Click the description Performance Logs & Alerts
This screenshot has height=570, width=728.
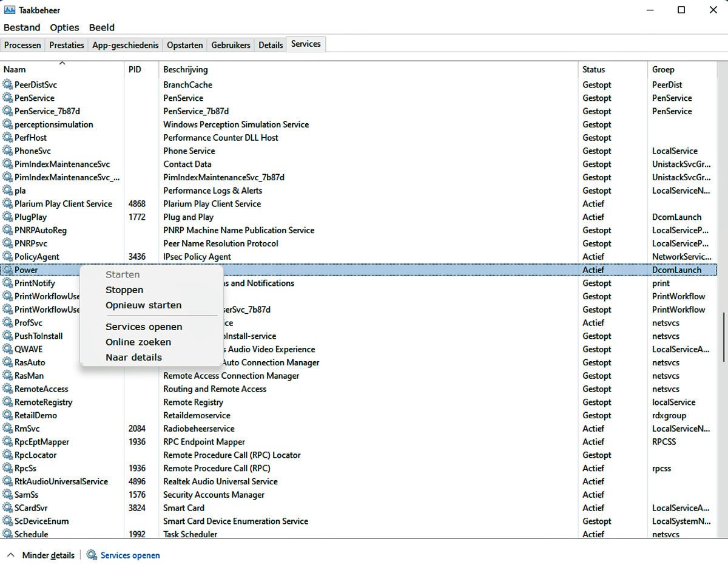pos(213,191)
